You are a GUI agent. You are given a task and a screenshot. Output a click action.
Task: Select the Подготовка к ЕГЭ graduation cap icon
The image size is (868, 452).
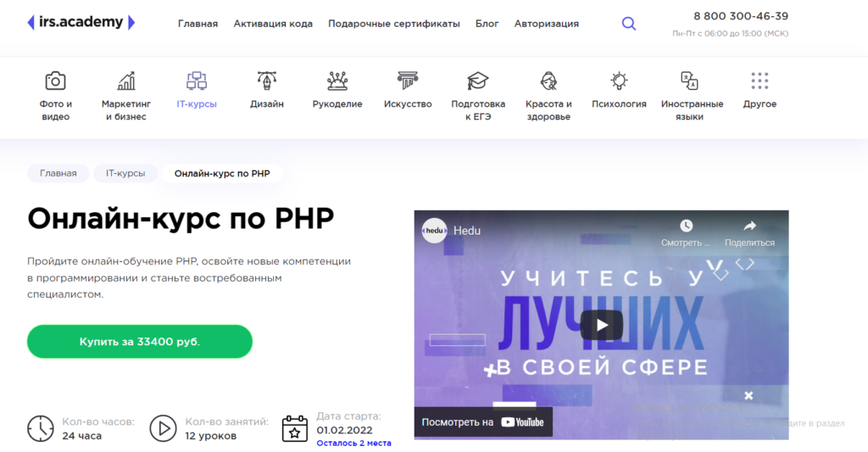point(478,81)
